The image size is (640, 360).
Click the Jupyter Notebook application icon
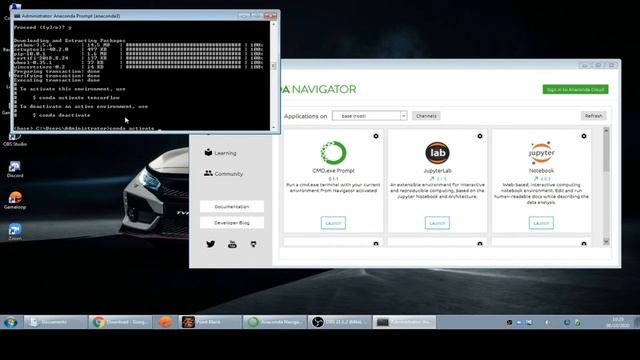[x=541, y=153]
